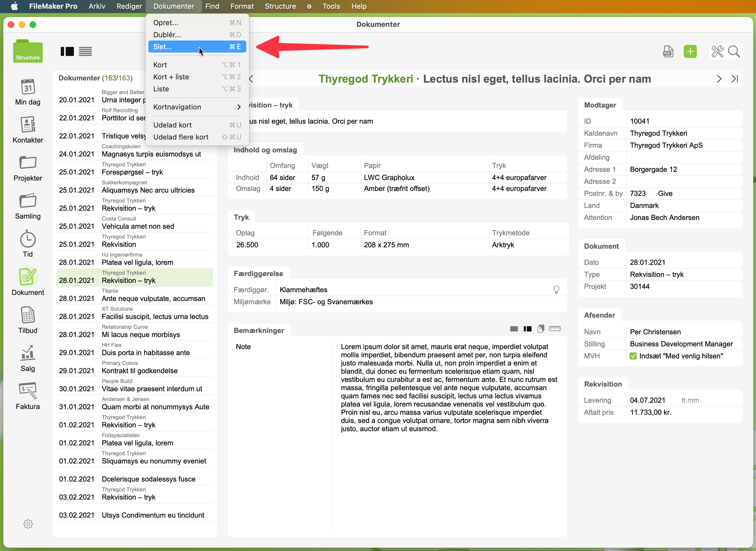756x551 pixels.
Task: Click the Tid clock icon
Action: 28,239
